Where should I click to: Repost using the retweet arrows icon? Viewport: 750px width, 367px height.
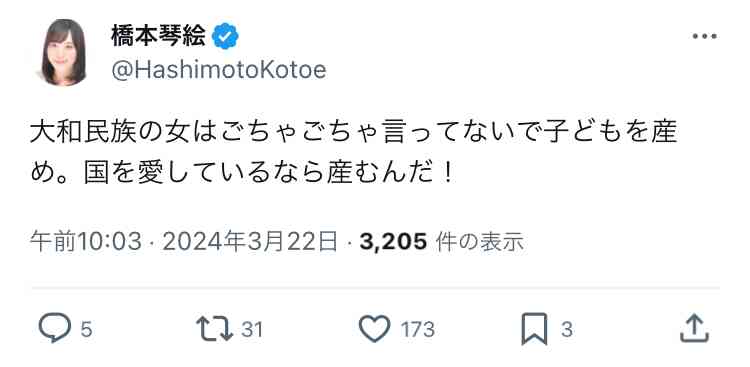tap(214, 329)
